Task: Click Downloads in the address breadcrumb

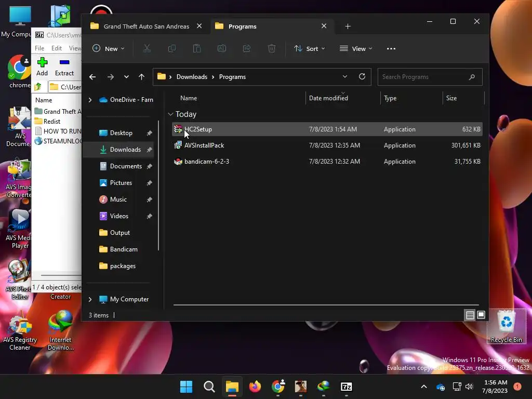Action: (192, 77)
